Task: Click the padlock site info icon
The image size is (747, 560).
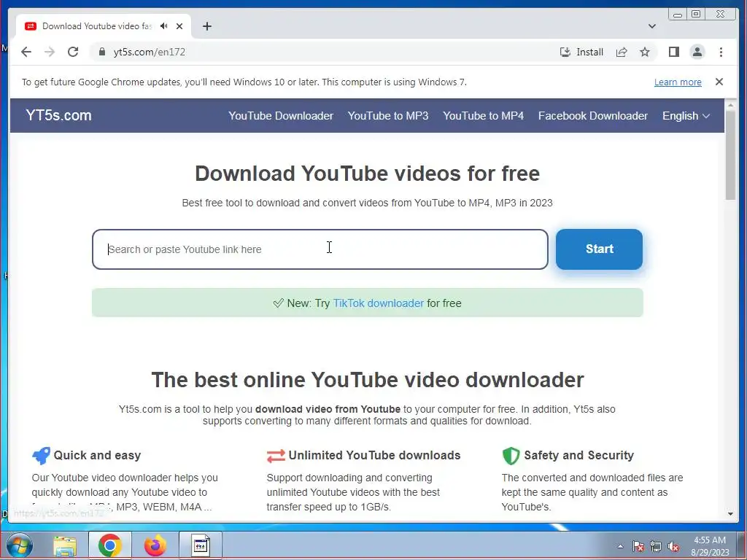Action: pyautogui.click(x=101, y=52)
